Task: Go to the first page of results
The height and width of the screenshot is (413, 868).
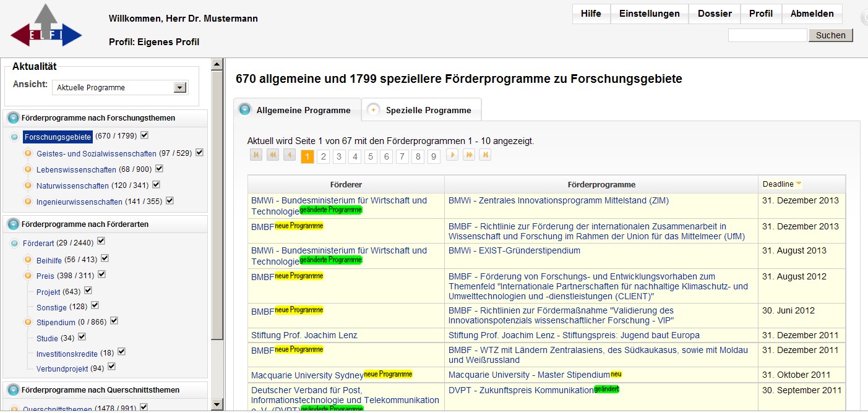Action: click(x=256, y=155)
